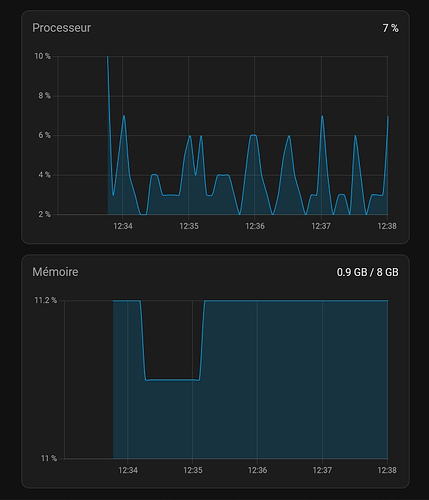Click the 12:38 label on processor chart
The height and width of the screenshot is (500, 429).
point(387,226)
